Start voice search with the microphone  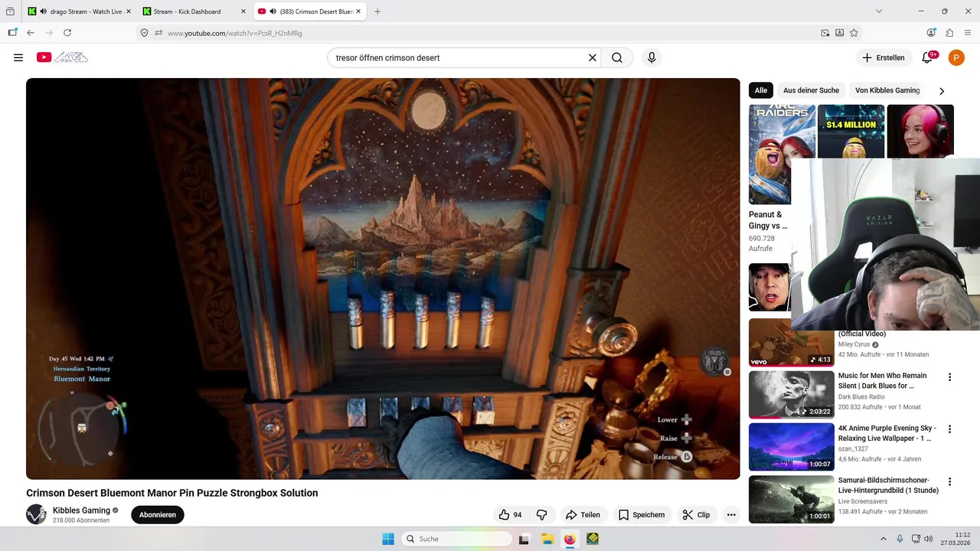coord(652,57)
